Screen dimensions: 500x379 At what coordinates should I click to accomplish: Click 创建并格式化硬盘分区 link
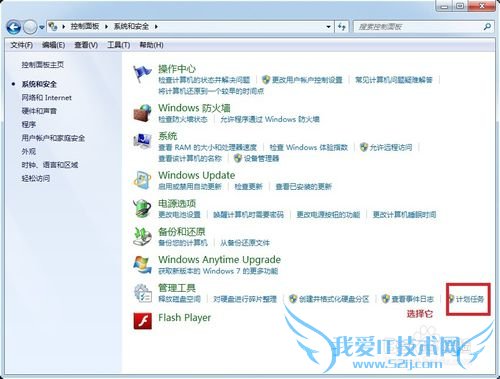click(x=334, y=299)
